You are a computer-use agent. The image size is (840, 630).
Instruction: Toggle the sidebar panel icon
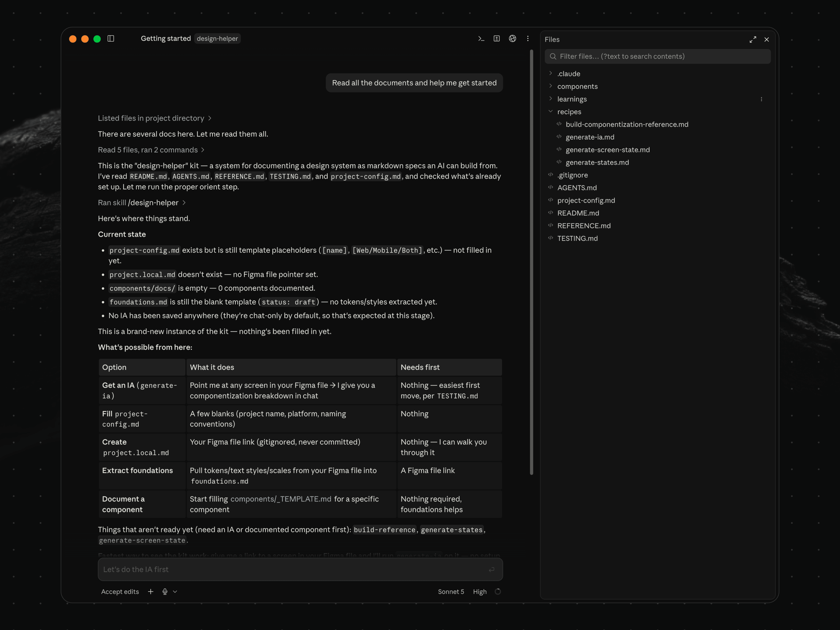pyautogui.click(x=111, y=38)
